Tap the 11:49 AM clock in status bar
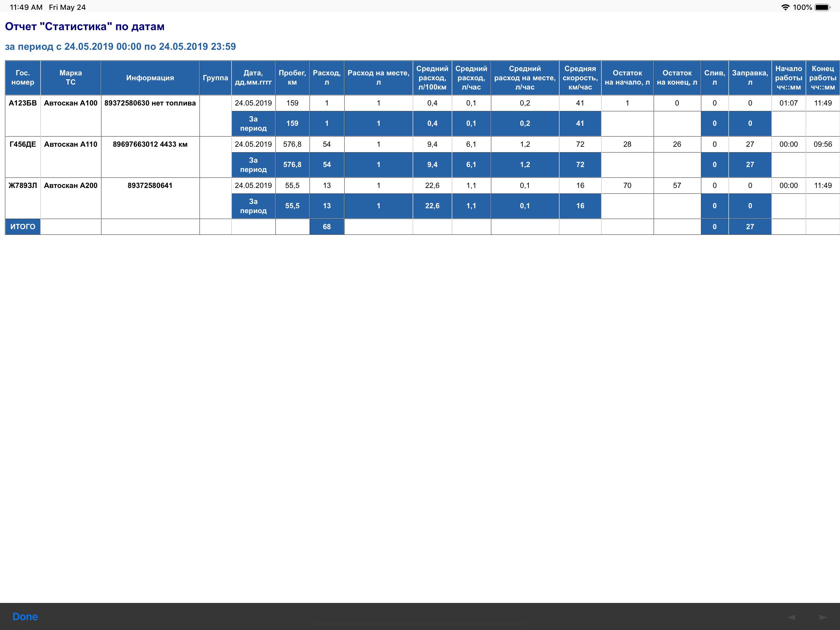The width and height of the screenshot is (840, 630). point(26,7)
